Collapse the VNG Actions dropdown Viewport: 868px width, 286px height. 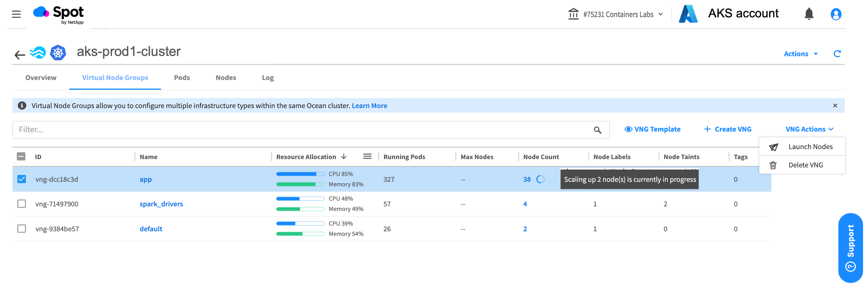(x=809, y=129)
